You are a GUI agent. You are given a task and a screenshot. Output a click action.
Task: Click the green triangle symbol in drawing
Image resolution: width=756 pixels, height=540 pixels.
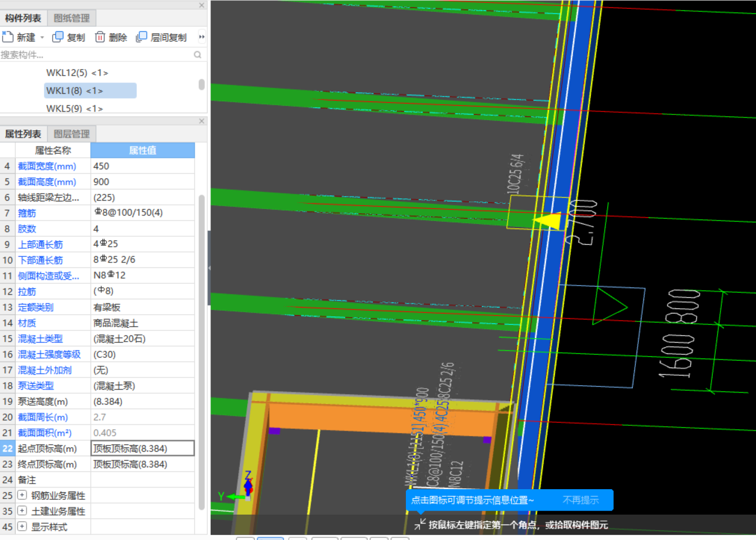point(610,306)
